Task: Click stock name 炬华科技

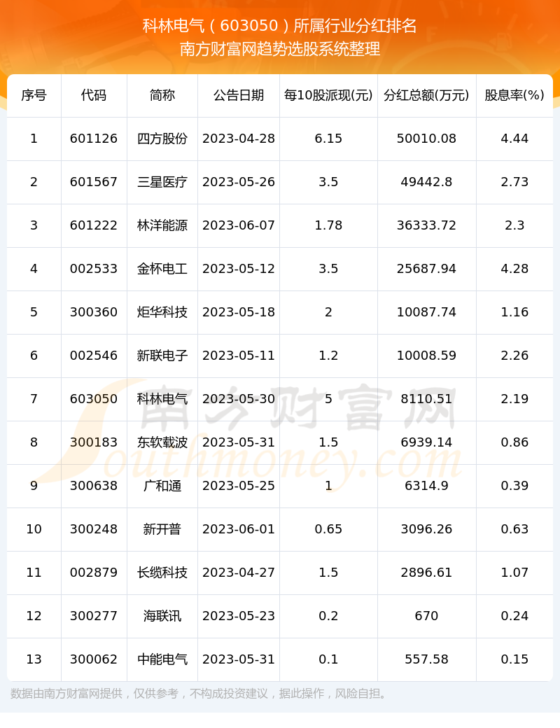Action: click(162, 312)
